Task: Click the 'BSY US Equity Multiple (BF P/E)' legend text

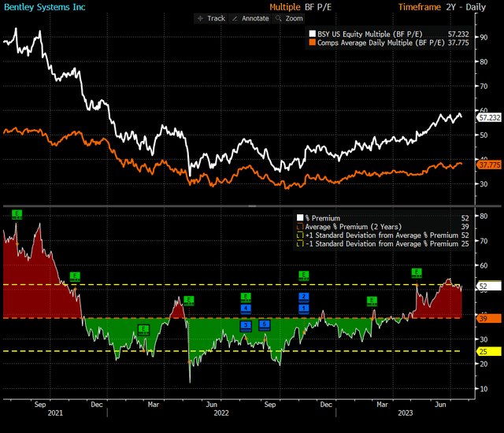Action: [369, 34]
